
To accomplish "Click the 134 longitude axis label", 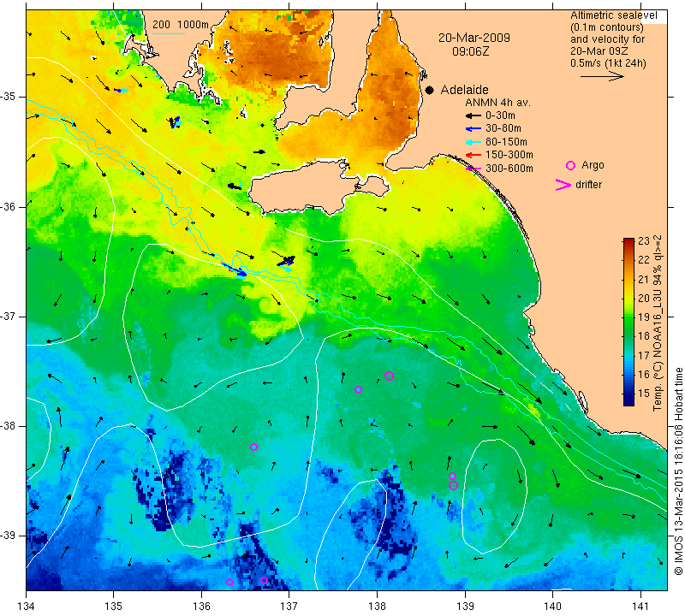I will 27,606.
